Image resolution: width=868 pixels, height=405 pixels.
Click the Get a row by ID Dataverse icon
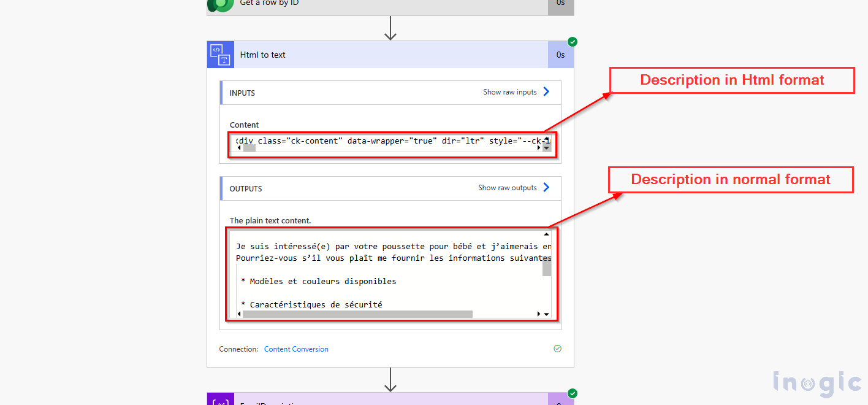pos(221,5)
